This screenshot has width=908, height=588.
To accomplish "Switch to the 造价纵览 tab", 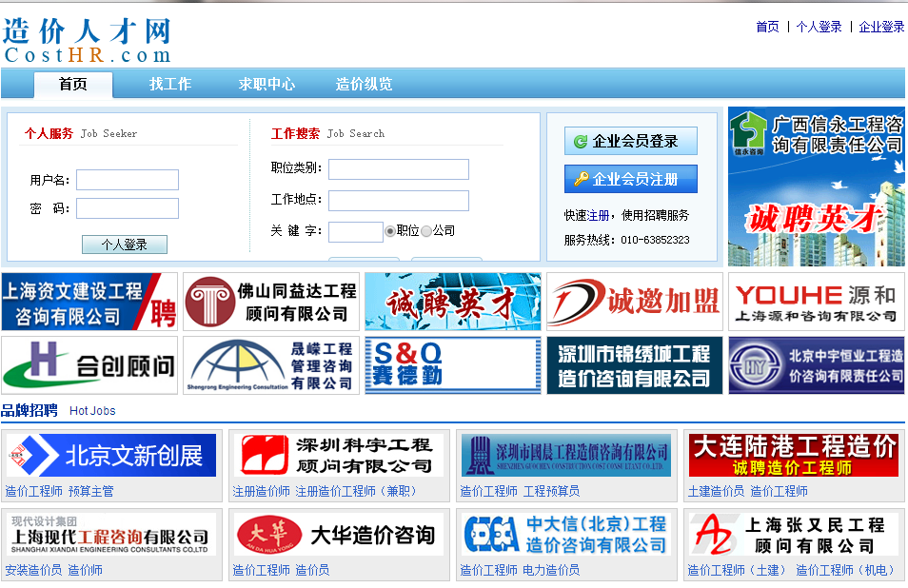I will pyautogui.click(x=364, y=85).
